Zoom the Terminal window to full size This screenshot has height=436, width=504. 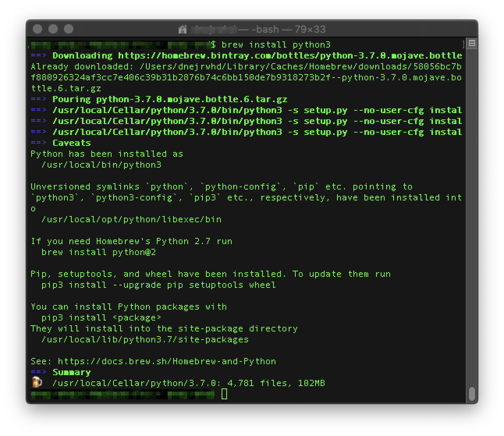click(69, 29)
